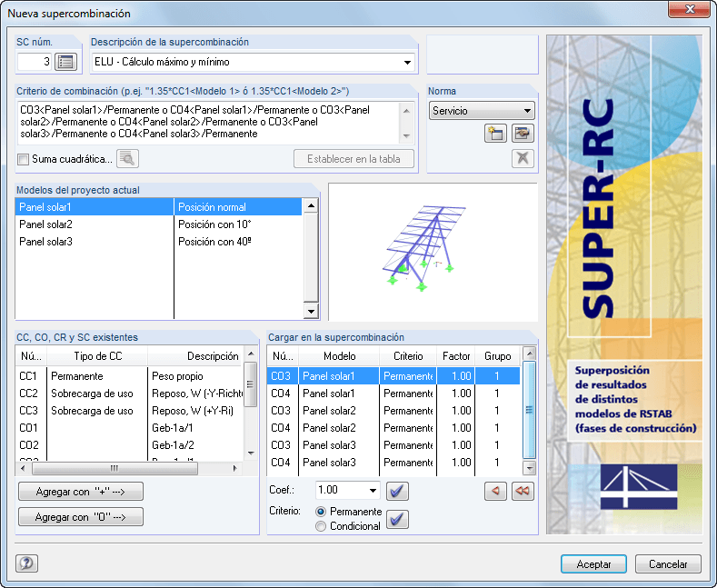
Task: Click the Descripción column header in existing list
Action: tap(195, 356)
